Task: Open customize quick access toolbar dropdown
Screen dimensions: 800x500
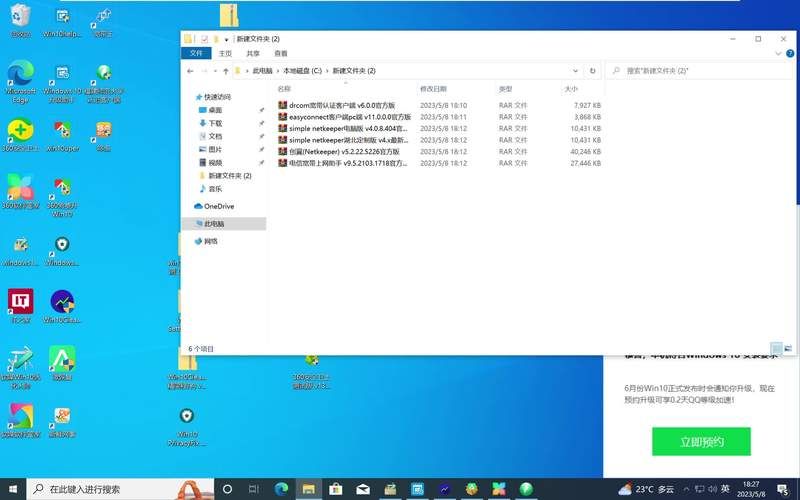Action: point(227,39)
